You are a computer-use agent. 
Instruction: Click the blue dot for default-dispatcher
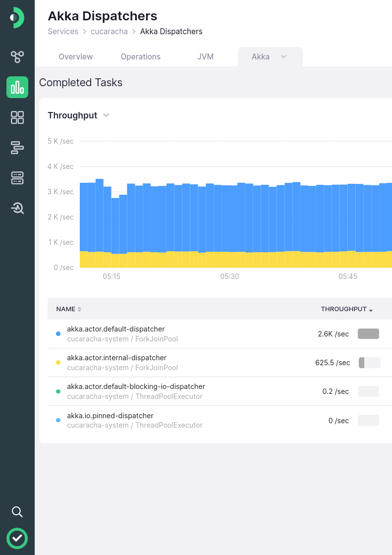58,334
